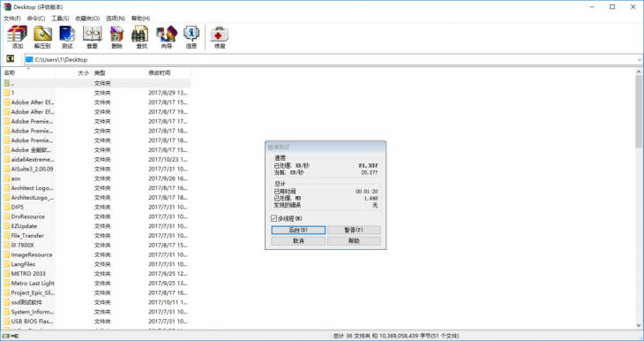
Task: Click the 添加 (Add) toolbar icon
Action: pyautogui.click(x=18, y=37)
